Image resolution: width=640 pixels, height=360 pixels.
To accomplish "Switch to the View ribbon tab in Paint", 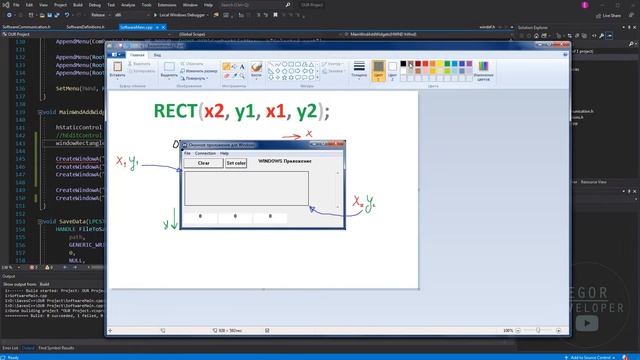I will (157, 55).
